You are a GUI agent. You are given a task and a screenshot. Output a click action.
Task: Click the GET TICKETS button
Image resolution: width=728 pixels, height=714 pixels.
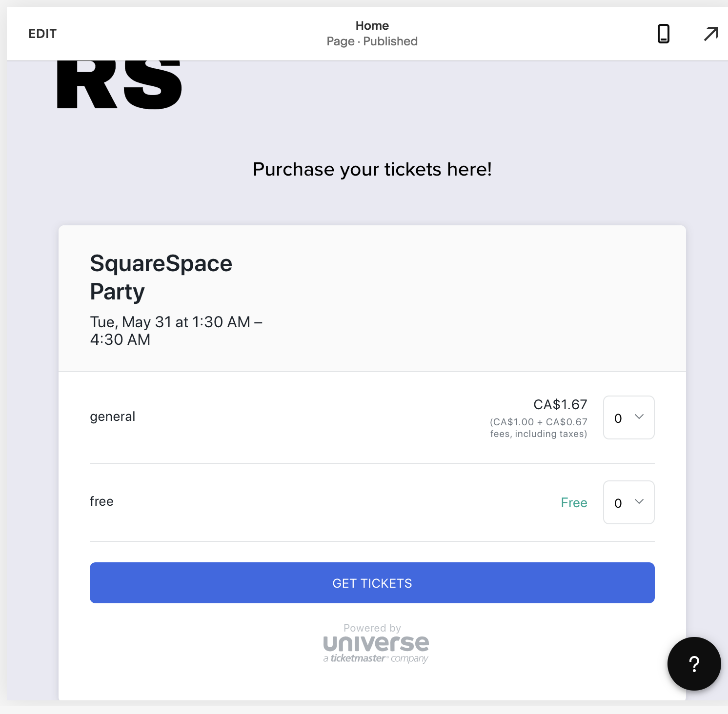[x=372, y=583]
